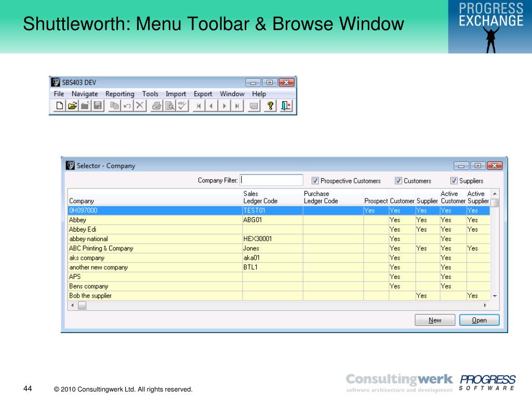Image resolution: width=532 pixels, height=399 pixels.
Task: Select ABC Printing & Company row
Action: pos(279,248)
